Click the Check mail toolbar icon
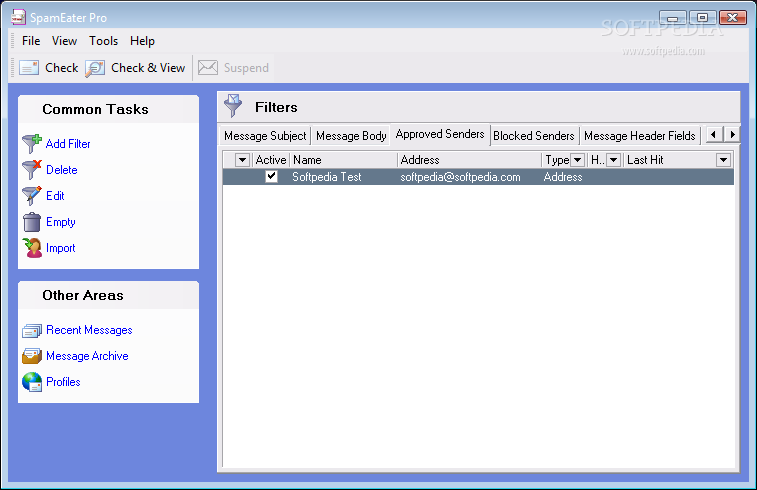 click(29, 68)
